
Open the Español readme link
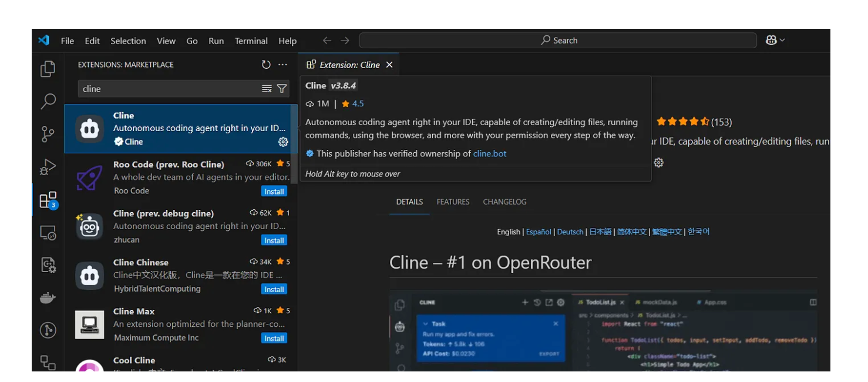539,232
